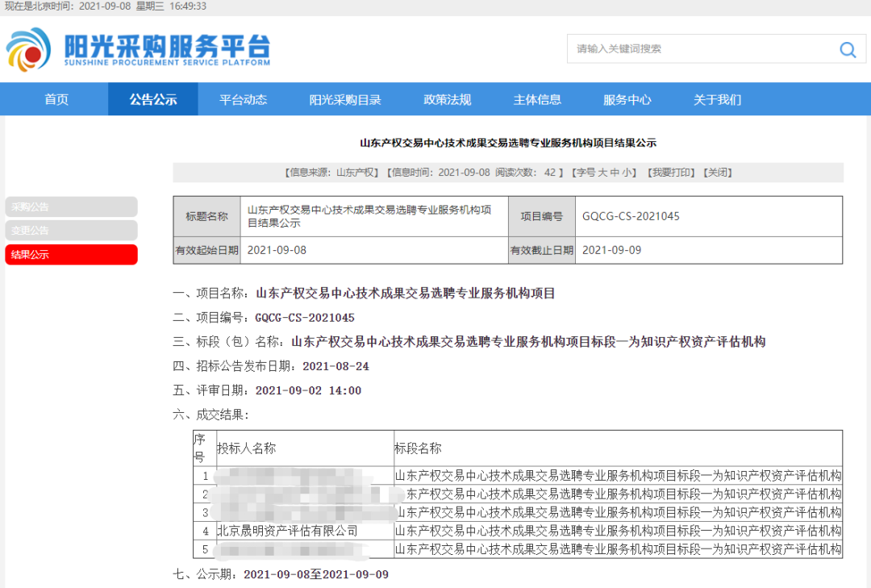Select 采购公告 in the sidebar
The height and width of the screenshot is (588, 871).
(x=71, y=206)
